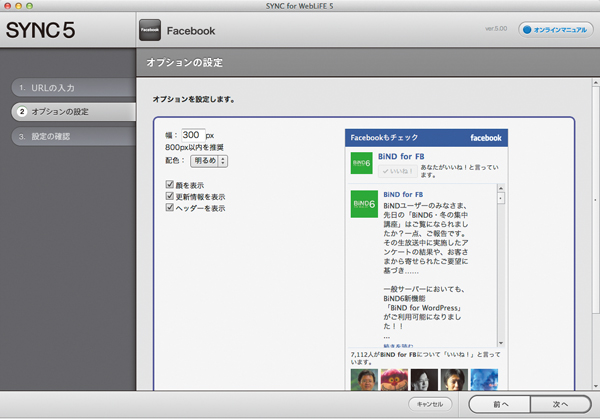Click the second fan thumbnail with red character

pyautogui.click(x=394, y=380)
